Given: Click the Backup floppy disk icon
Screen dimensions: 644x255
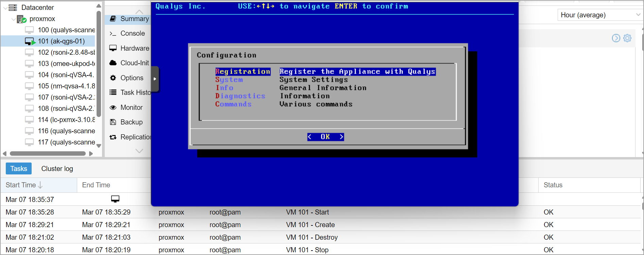Looking at the screenshot, I should coord(113,122).
